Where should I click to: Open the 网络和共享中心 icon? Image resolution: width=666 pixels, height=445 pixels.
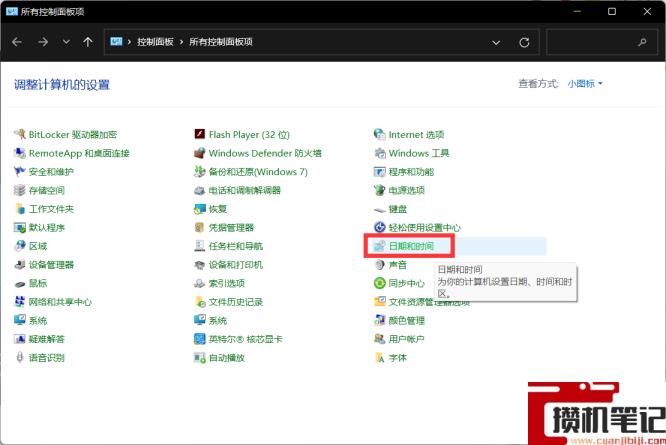(20, 302)
